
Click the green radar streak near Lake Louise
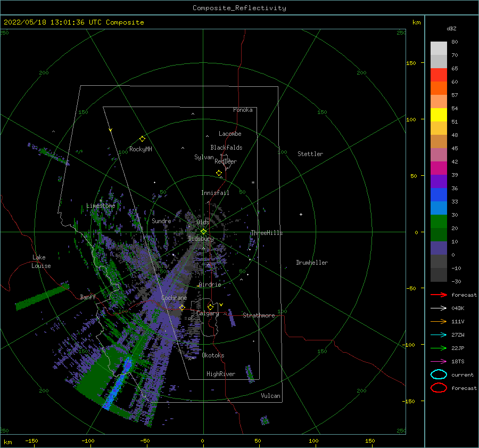[42, 297]
